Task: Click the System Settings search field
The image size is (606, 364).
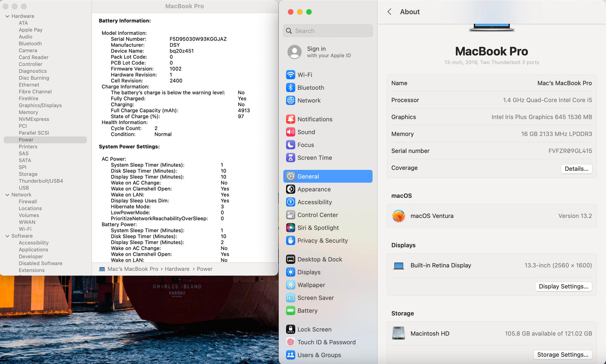Action: click(328, 31)
